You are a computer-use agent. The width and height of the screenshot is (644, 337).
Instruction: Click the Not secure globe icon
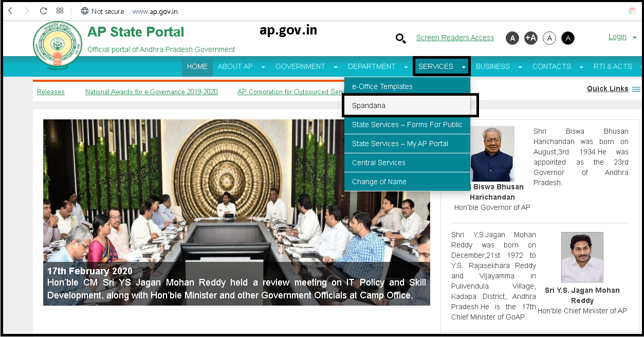[x=85, y=11]
